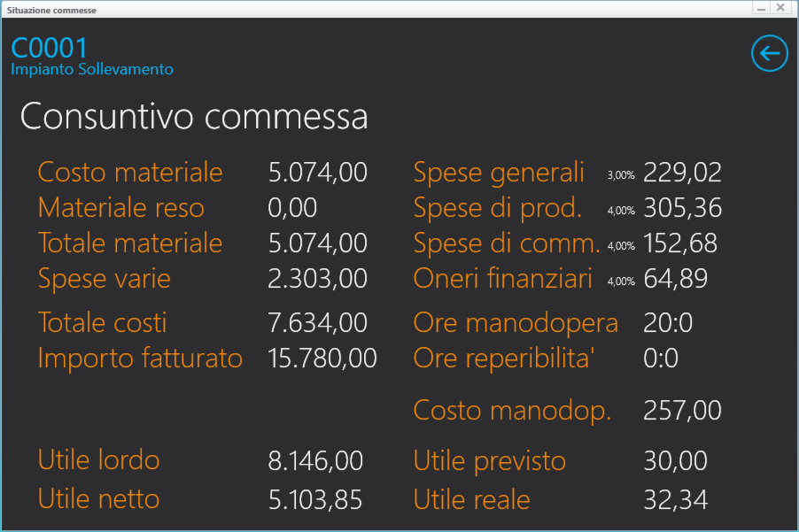The height and width of the screenshot is (532, 799).
Task: Select the Spese varie amount 2.303,00
Action: tap(317, 279)
